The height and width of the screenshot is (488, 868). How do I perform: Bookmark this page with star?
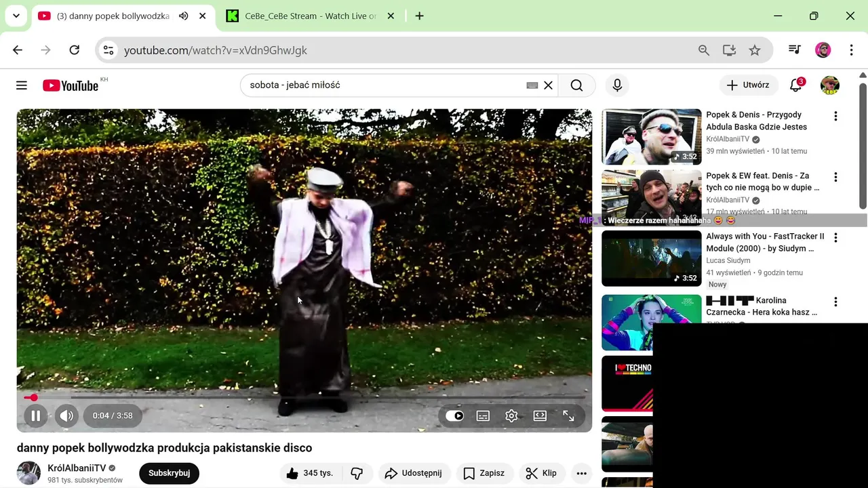pos(755,50)
